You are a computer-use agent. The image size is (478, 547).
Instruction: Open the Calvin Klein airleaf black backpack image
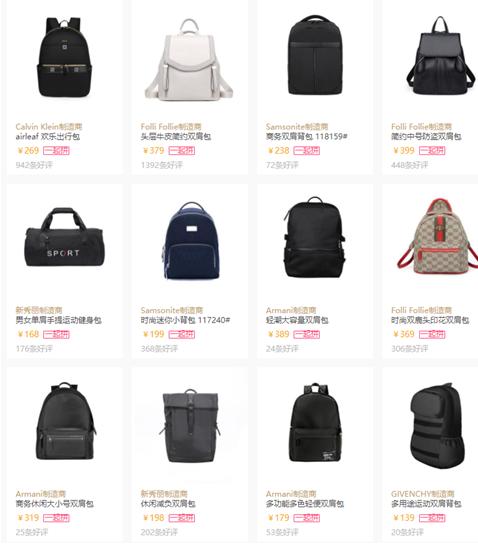point(64,57)
